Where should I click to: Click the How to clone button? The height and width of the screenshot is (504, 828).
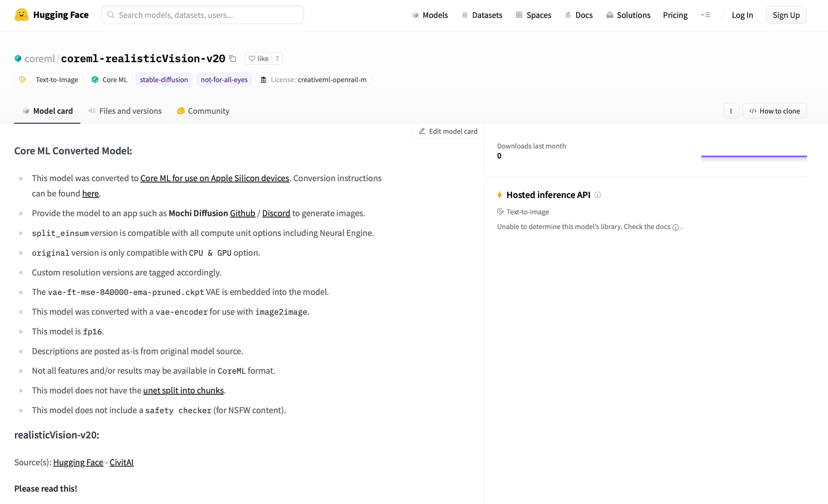(775, 111)
